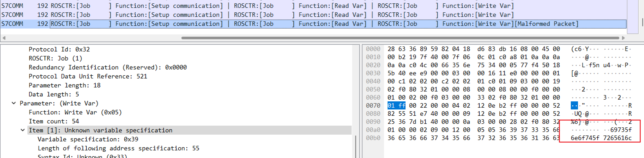Viewport: 644px width, 158px height.
Task: Click ASCII text 6e6f745f 7265616c in hex pane
Action: point(601,138)
